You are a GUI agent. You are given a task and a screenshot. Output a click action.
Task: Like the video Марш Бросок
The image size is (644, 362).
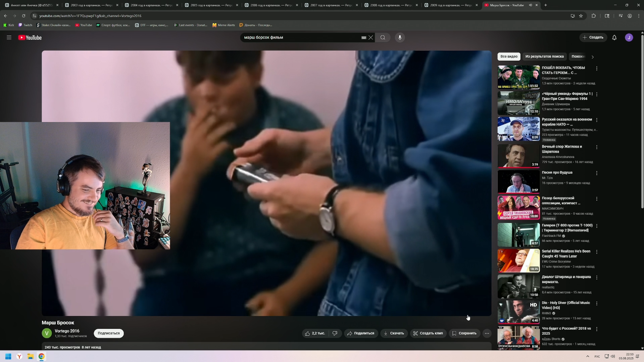[x=314, y=333]
